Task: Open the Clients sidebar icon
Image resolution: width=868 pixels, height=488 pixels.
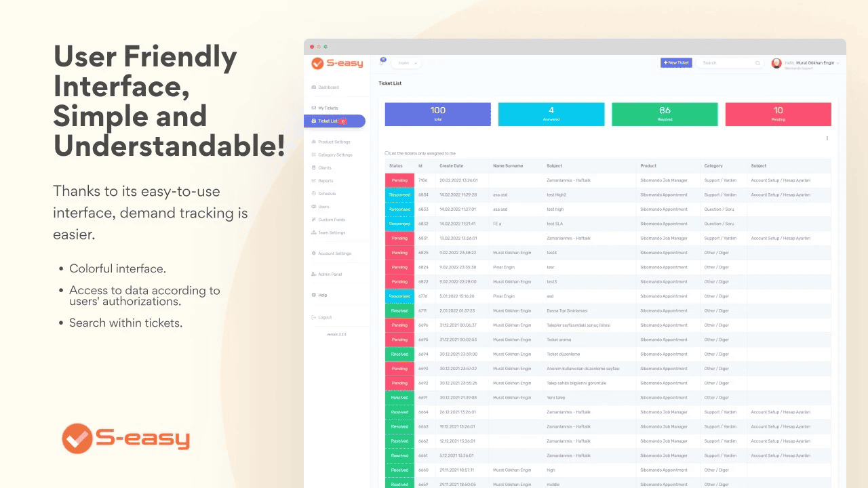Action: pyautogui.click(x=313, y=168)
